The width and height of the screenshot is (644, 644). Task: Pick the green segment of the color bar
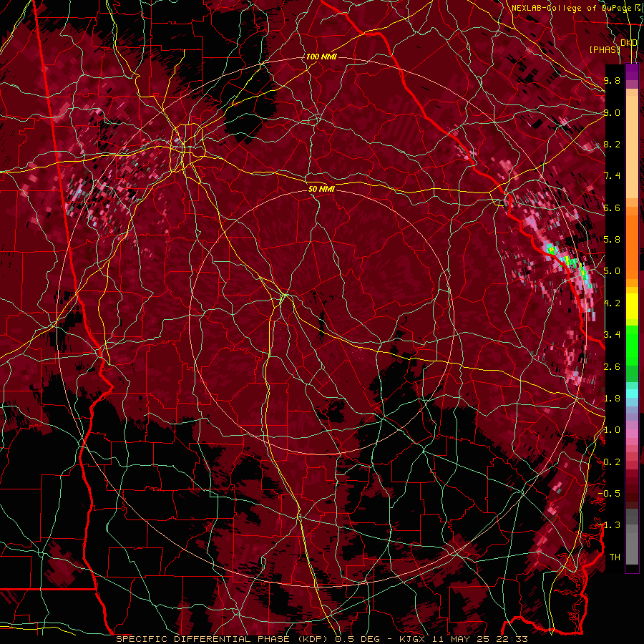(x=632, y=345)
